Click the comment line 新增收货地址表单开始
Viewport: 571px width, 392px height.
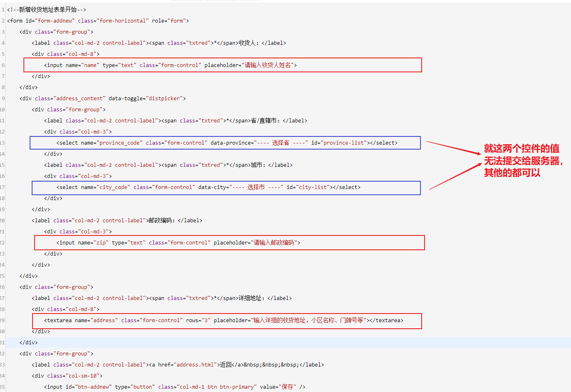coord(46,9)
